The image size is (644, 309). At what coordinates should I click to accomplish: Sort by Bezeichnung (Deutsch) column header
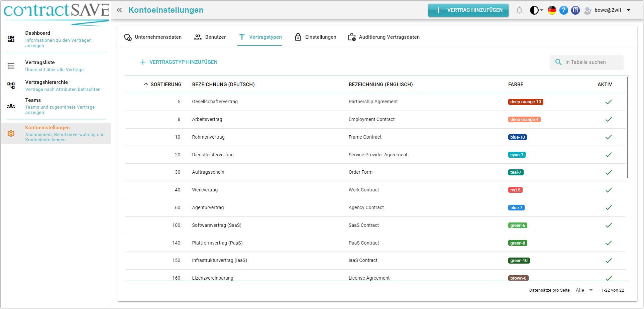(x=223, y=85)
